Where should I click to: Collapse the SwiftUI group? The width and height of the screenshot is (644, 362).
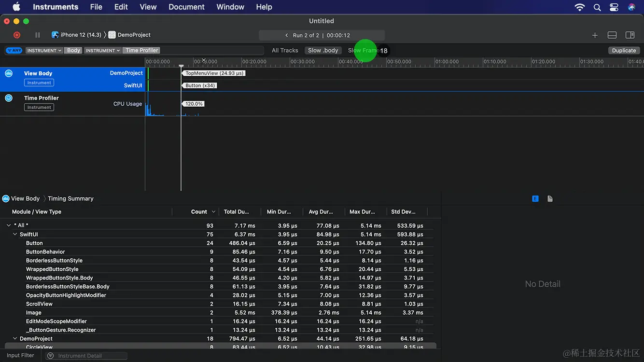tap(15, 234)
